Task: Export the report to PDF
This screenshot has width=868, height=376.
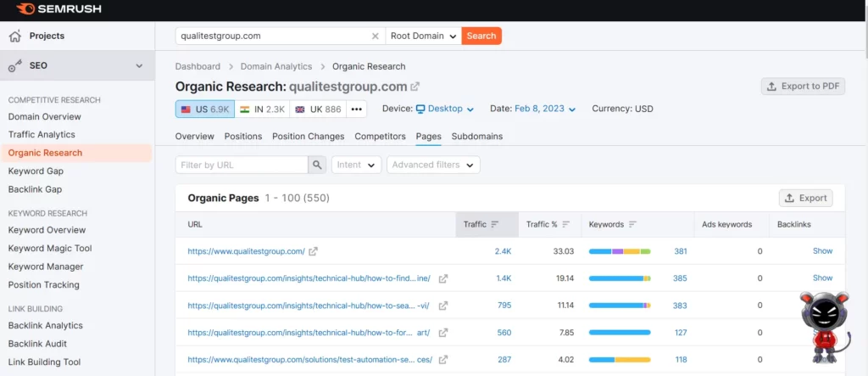Action: click(804, 87)
